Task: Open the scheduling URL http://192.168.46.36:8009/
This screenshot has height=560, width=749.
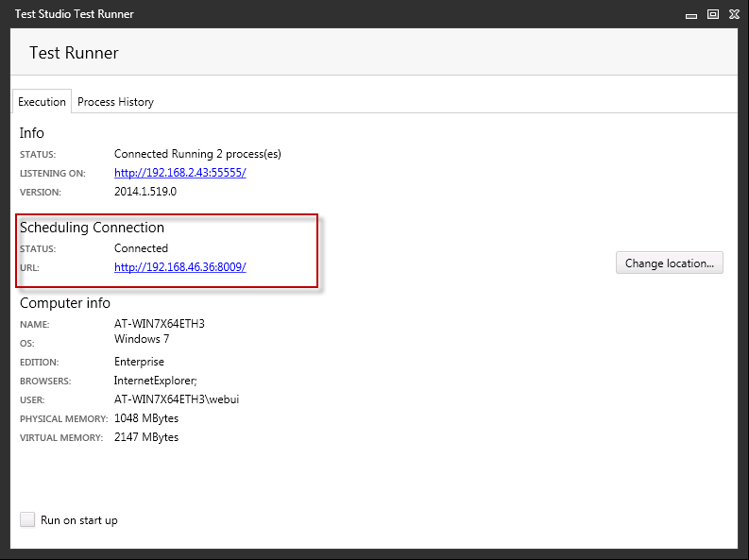Action: 180,267
